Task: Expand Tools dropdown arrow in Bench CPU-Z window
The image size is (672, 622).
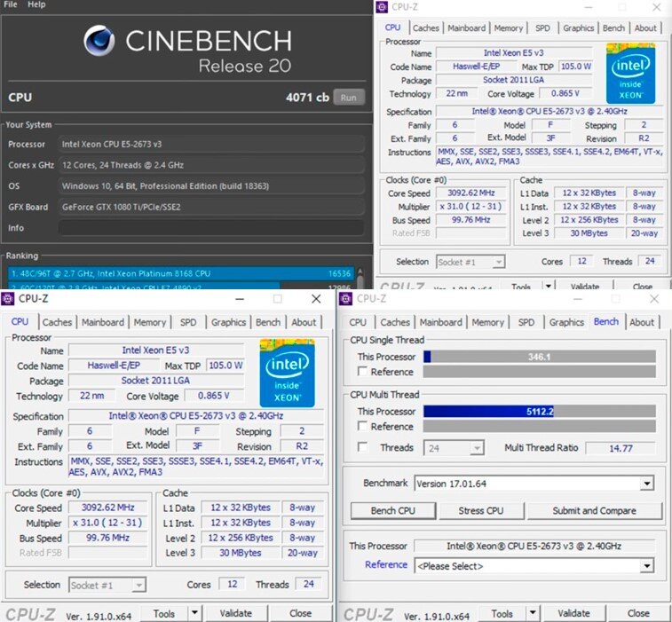Action: pos(533,613)
